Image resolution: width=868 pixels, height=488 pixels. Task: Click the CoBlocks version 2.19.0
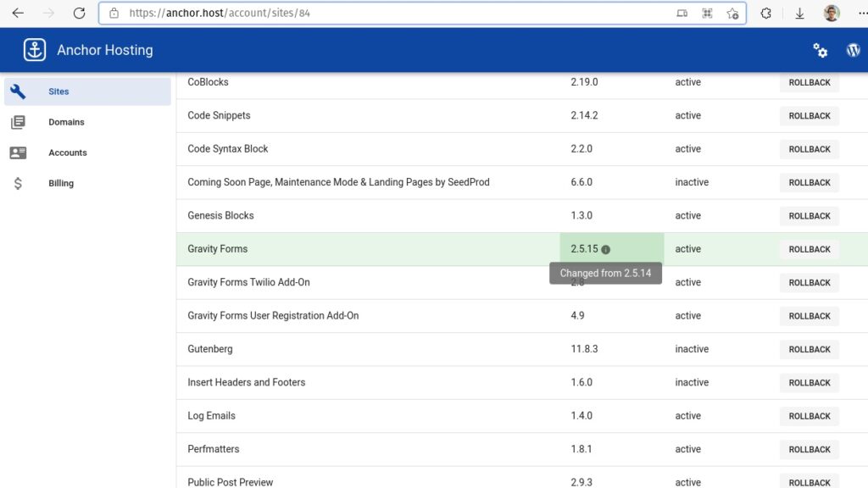click(584, 82)
